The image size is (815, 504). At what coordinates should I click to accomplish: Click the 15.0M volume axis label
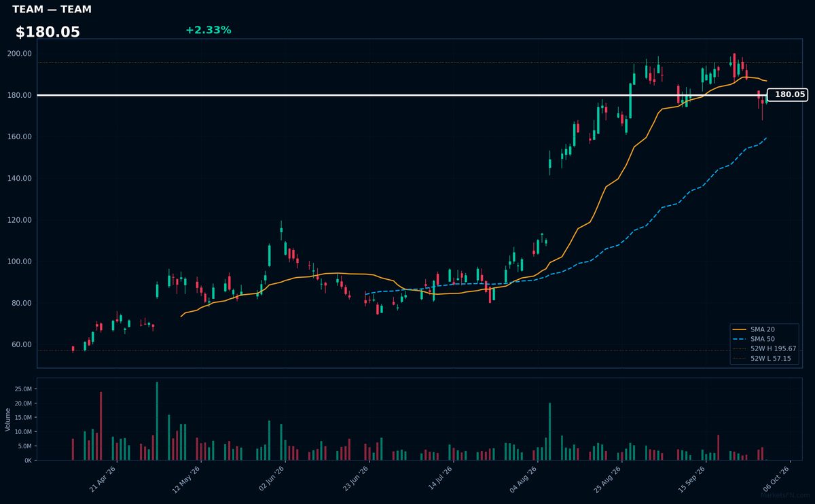click(x=23, y=418)
